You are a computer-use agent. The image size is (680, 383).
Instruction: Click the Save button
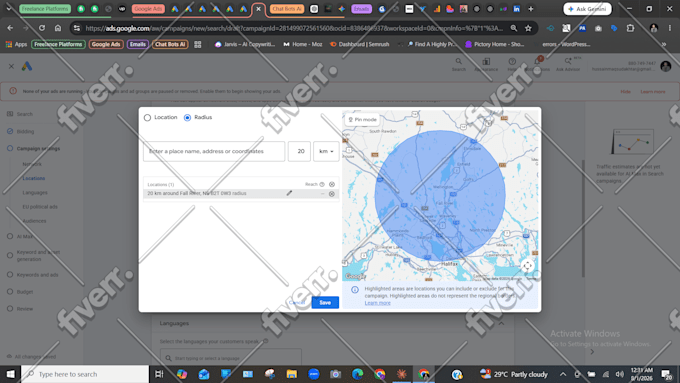[325, 302]
